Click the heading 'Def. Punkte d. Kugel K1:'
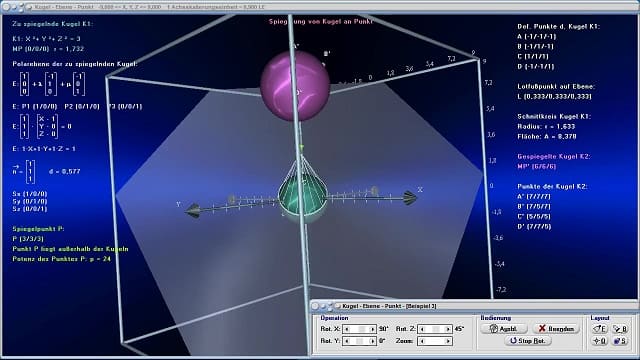The height and width of the screenshot is (360, 640). click(x=558, y=26)
